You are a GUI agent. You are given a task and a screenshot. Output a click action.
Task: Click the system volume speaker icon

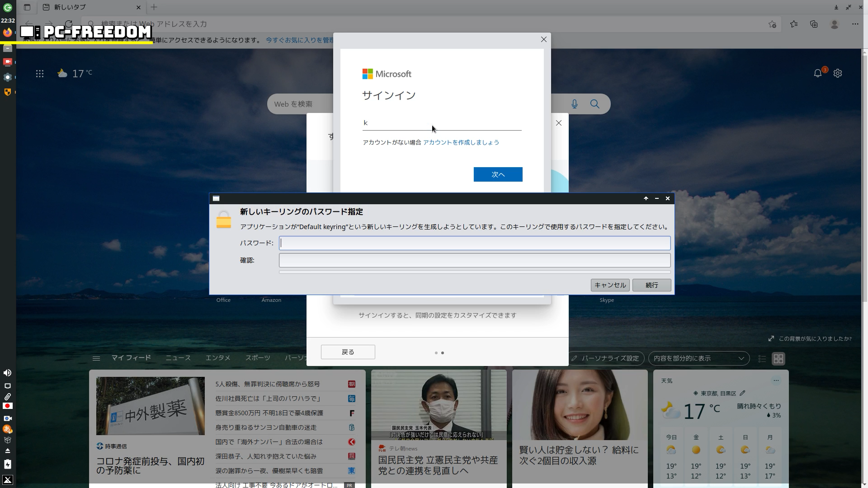pos(8,373)
